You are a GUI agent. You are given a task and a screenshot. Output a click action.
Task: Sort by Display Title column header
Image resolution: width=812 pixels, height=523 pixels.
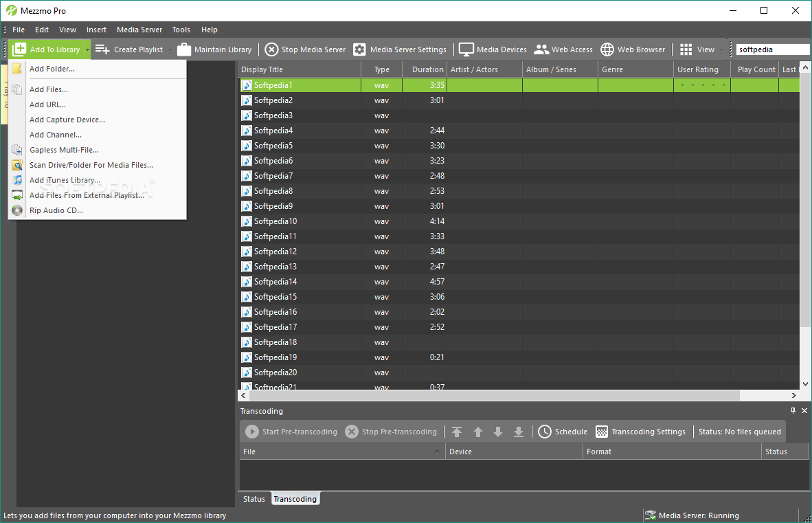point(300,69)
